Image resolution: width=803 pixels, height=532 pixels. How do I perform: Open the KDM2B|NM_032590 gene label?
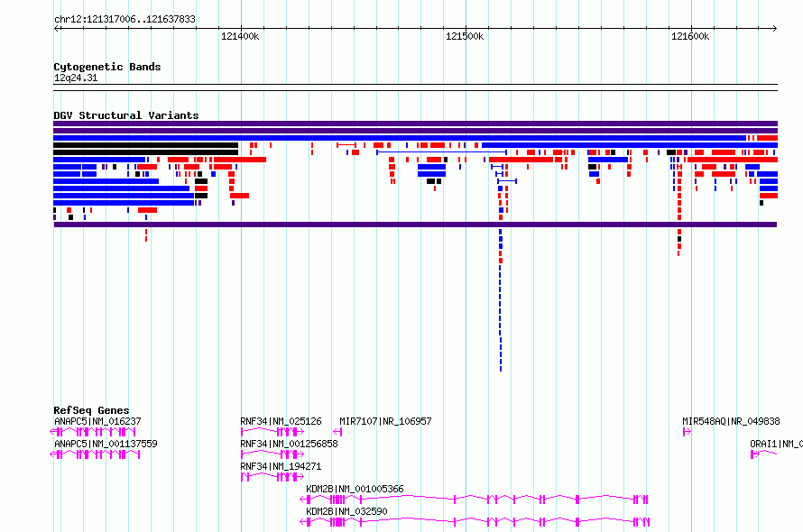click(346, 511)
